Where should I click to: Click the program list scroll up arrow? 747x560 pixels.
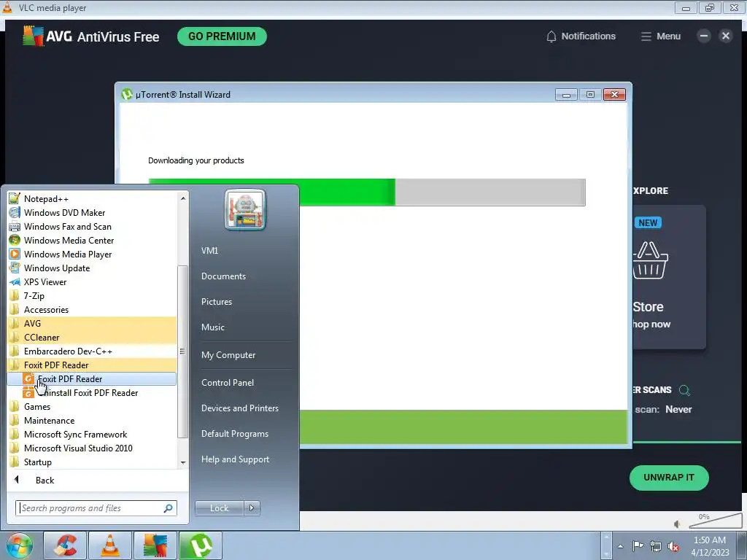[183, 198]
